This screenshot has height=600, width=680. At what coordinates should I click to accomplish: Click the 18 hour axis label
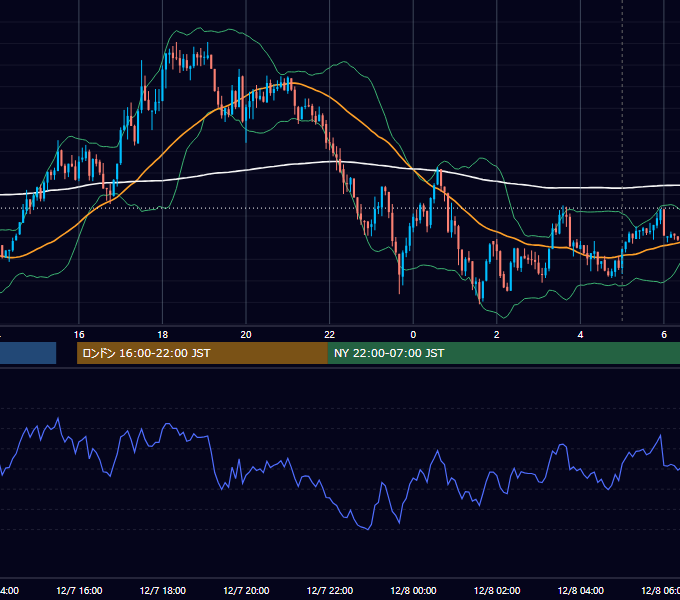click(163, 335)
